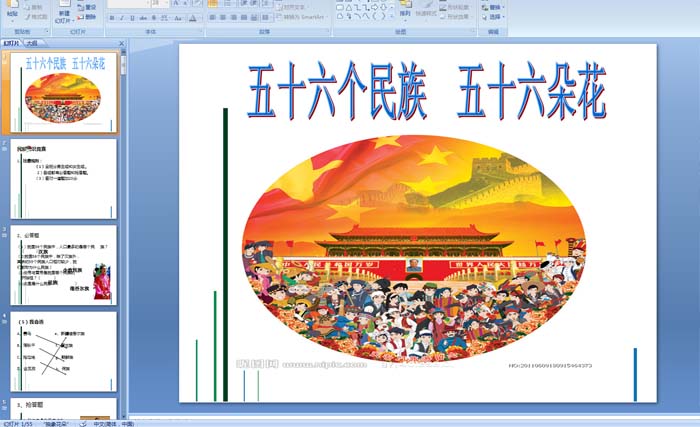700x427 pixels.
Task: Click the Increase Indent icon
Action: [x=254, y=3]
